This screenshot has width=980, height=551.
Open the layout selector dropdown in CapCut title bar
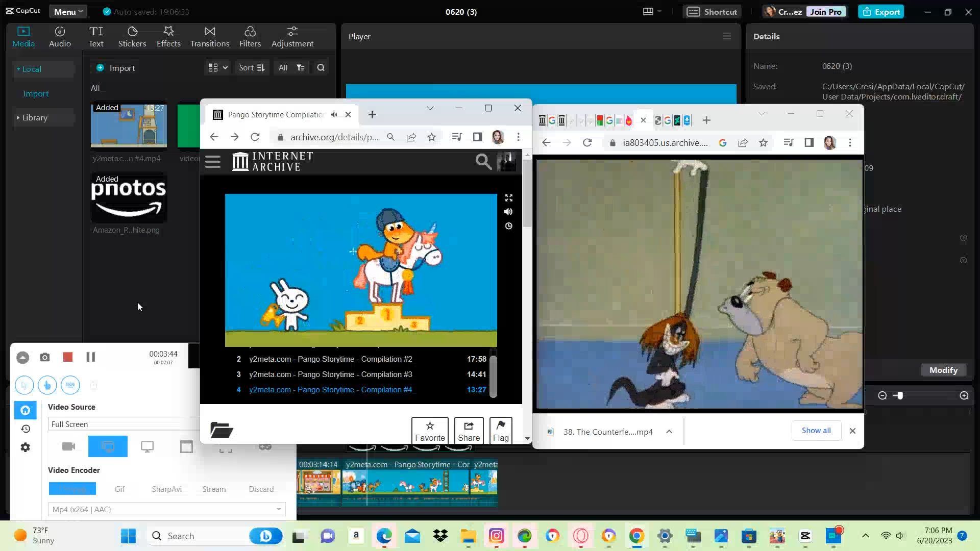coord(652,11)
